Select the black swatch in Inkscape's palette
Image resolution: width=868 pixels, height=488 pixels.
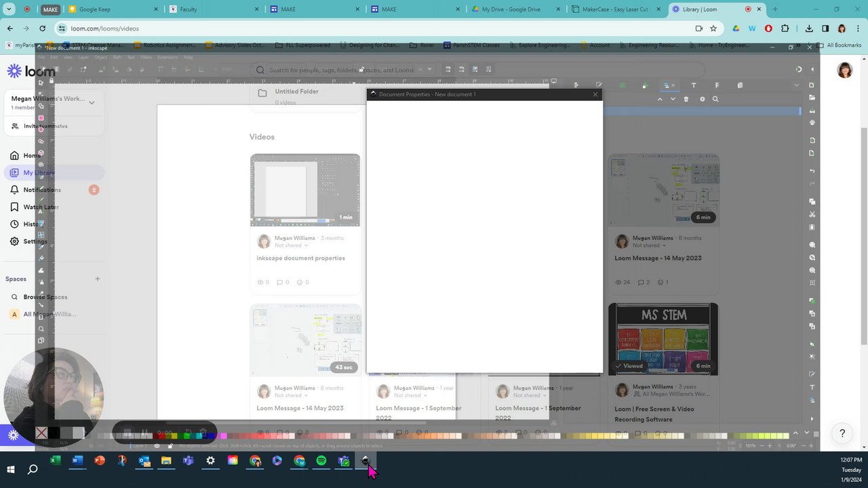(54, 432)
